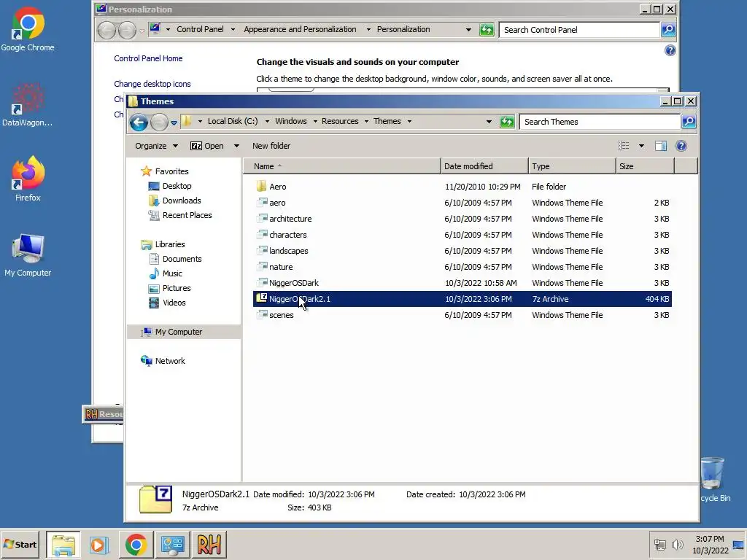Click the volume icon in system tray
The height and width of the screenshot is (560, 747).
[678, 544]
